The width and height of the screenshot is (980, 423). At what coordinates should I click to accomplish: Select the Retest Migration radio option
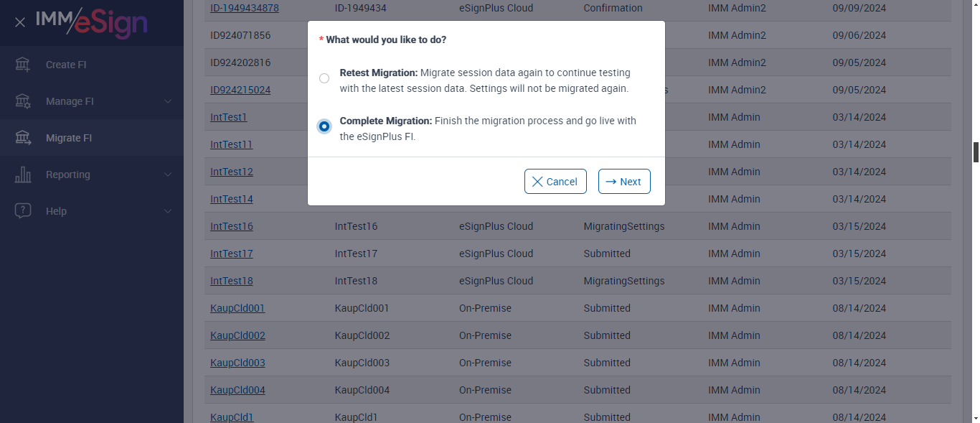click(x=324, y=78)
